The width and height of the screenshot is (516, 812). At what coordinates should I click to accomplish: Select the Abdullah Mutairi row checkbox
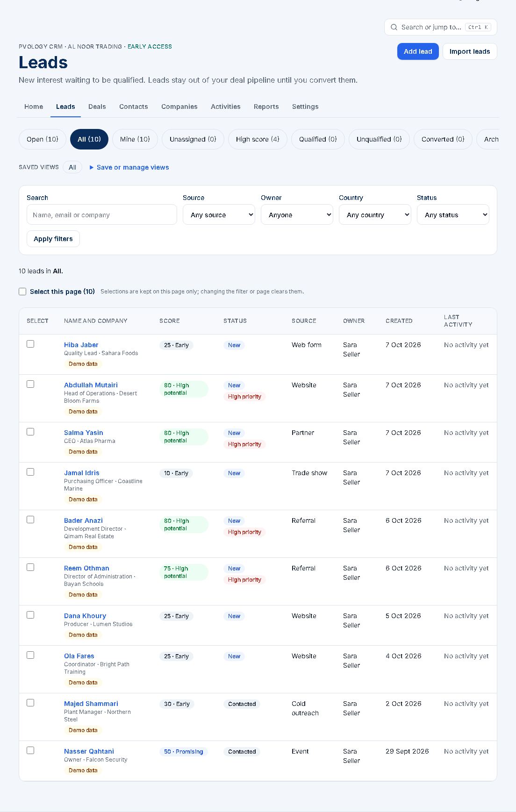[x=30, y=384]
